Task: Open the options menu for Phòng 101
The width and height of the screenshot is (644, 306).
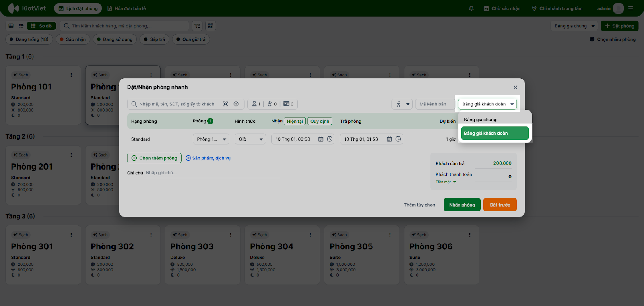Action: point(71,75)
